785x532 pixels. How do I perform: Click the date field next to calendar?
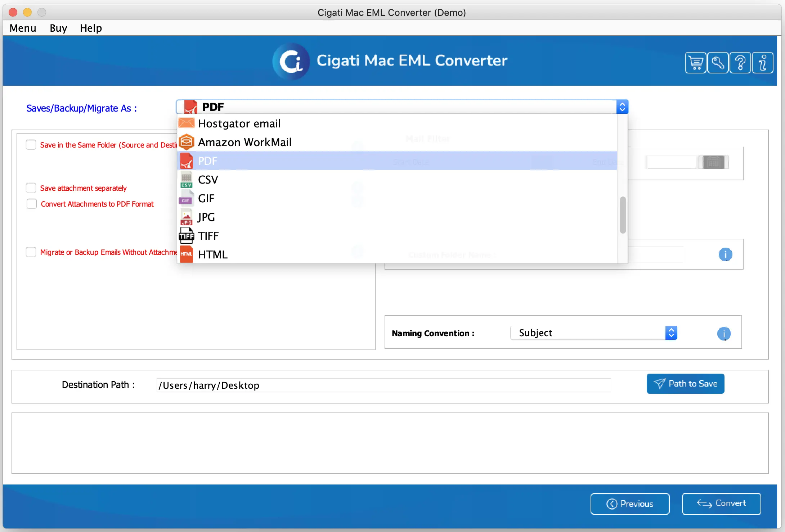click(672, 162)
